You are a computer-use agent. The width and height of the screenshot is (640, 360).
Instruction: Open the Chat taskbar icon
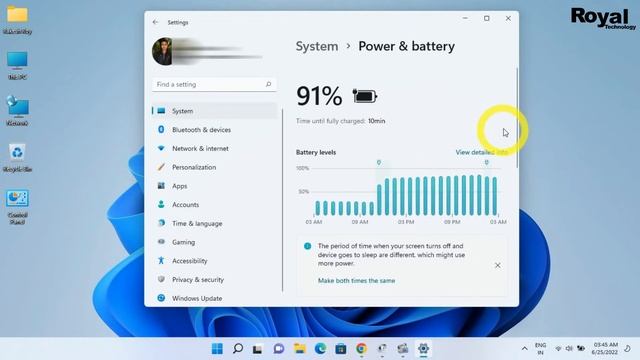279,349
